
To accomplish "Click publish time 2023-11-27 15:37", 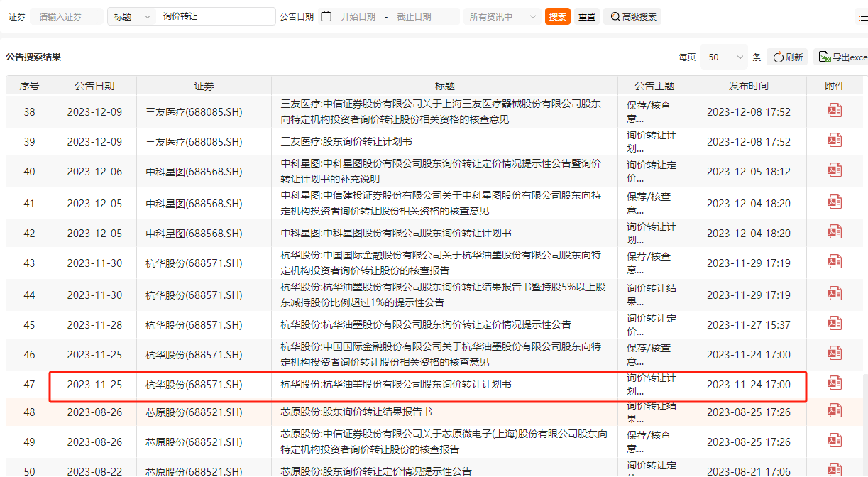I will coord(749,324).
